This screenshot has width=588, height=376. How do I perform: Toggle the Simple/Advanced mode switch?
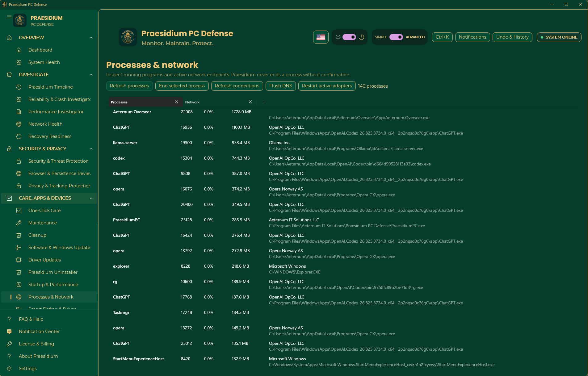tap(396, 37)
